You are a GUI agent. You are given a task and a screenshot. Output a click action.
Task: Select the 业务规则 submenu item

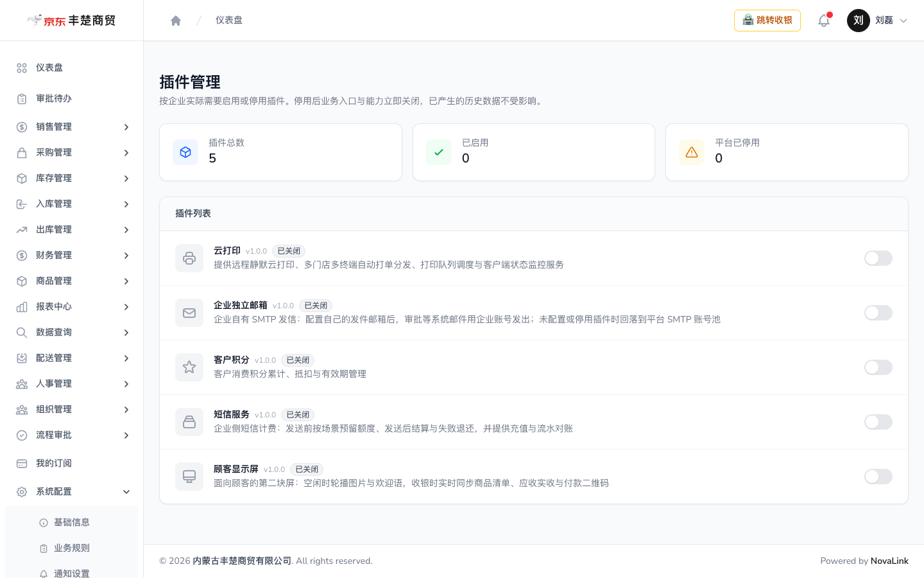point(71,548)
